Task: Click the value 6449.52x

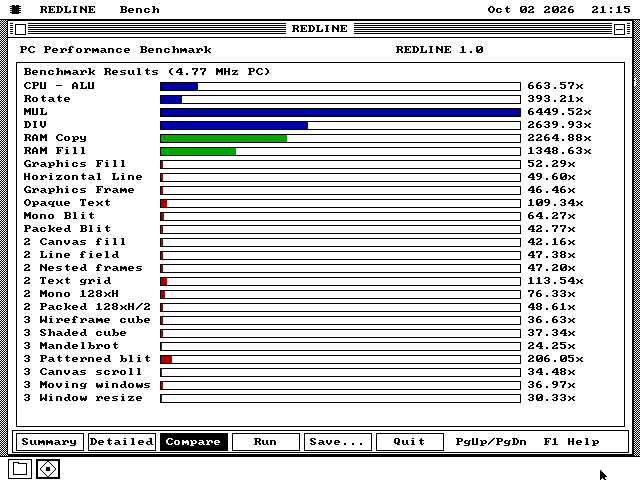Action: (559, 112)
